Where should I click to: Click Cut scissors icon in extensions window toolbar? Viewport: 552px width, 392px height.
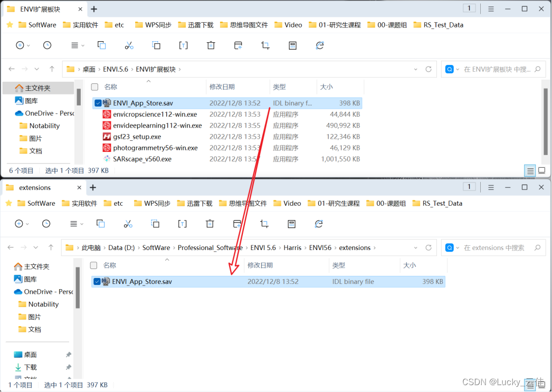(x=128, y=224)
